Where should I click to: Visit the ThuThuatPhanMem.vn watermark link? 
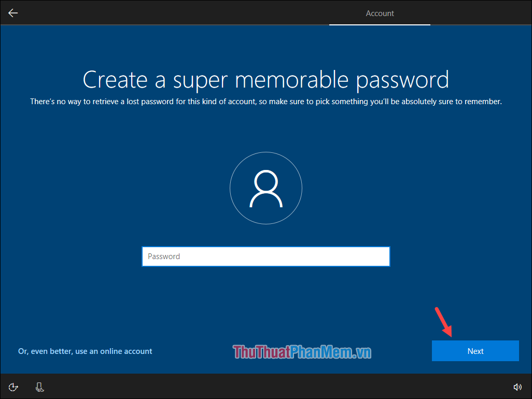point(303,351)
